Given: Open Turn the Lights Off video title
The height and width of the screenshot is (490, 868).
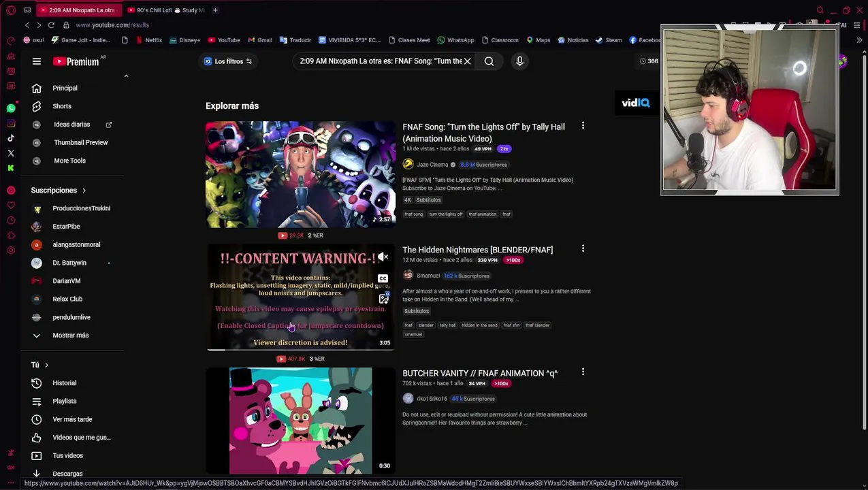Looking at the screenshot, I should click(483, 133).
